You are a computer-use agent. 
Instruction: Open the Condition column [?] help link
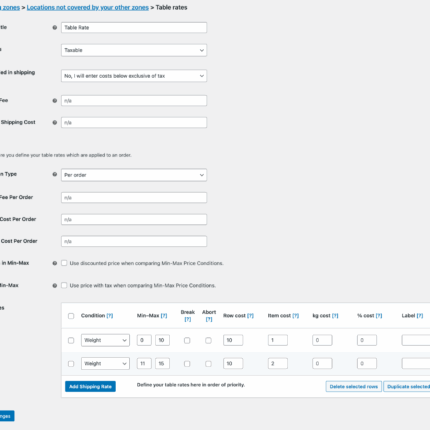click(x=110, y=316)
